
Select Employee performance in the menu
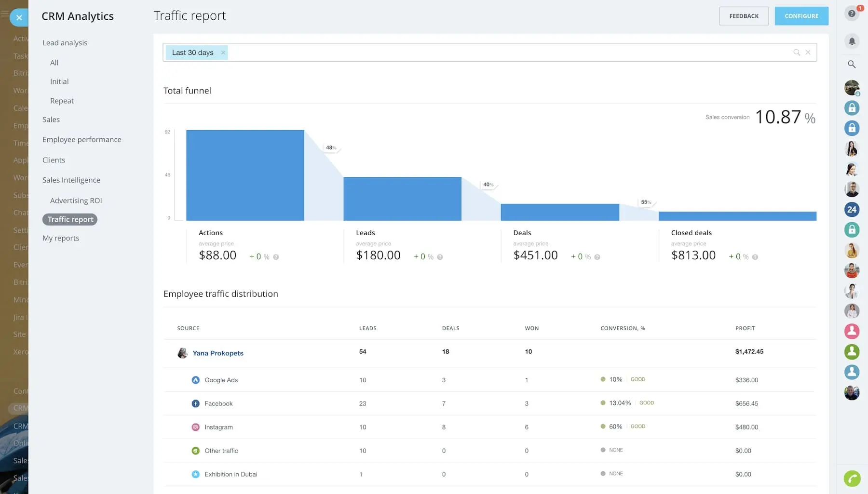click(x=81, y=140)
